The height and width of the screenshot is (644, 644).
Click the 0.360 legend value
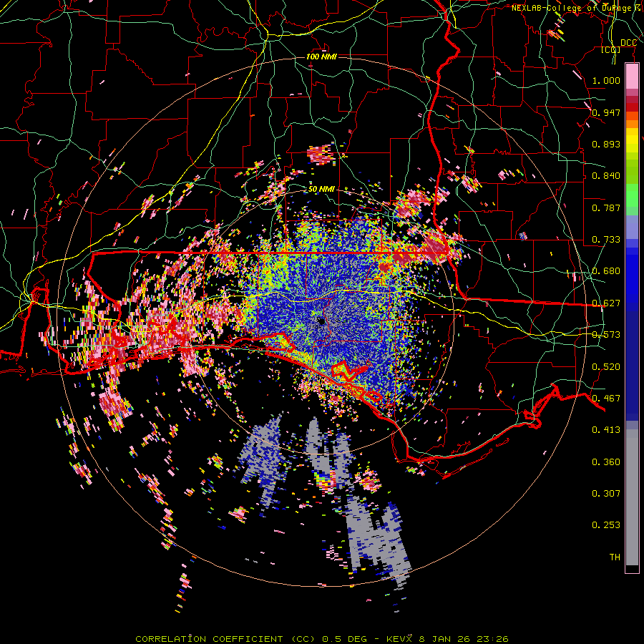606,462
